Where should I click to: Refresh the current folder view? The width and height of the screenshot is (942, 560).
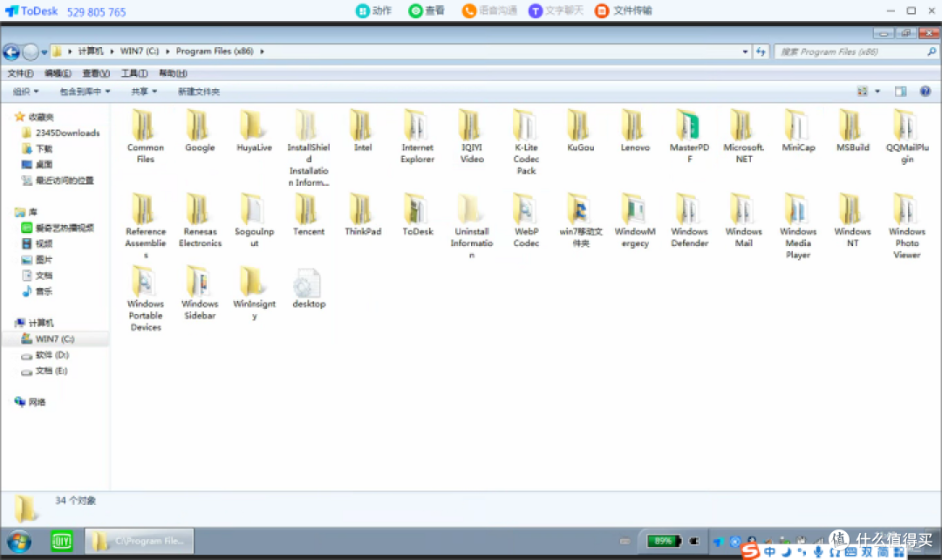(761, 51)
